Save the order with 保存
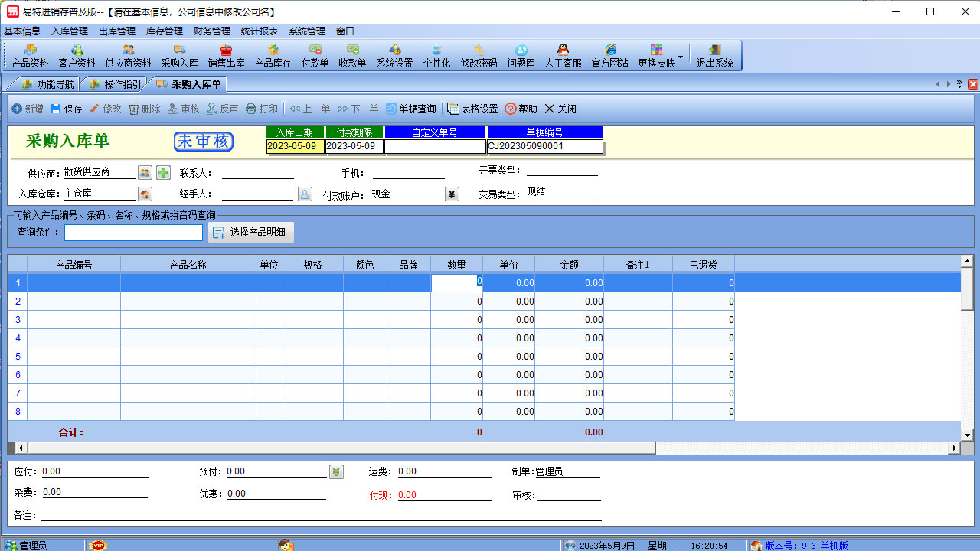The width and height of the screenshot is (980, 551). click(x=67, y=109)
